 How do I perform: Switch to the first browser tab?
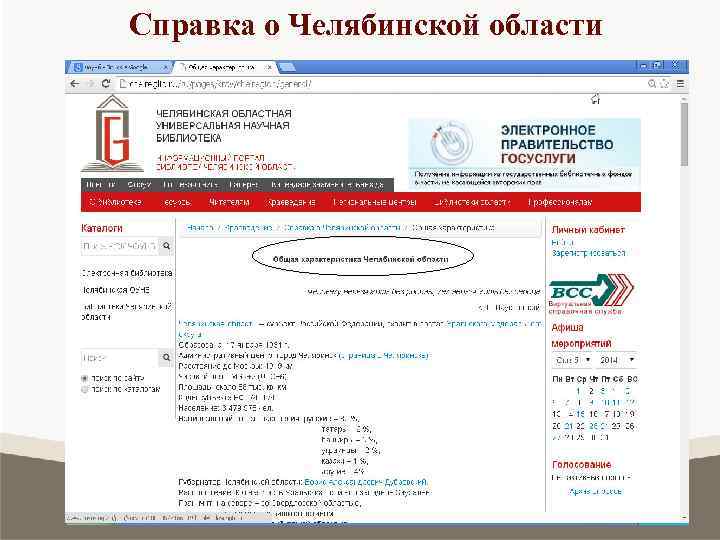tap(119, 67)
